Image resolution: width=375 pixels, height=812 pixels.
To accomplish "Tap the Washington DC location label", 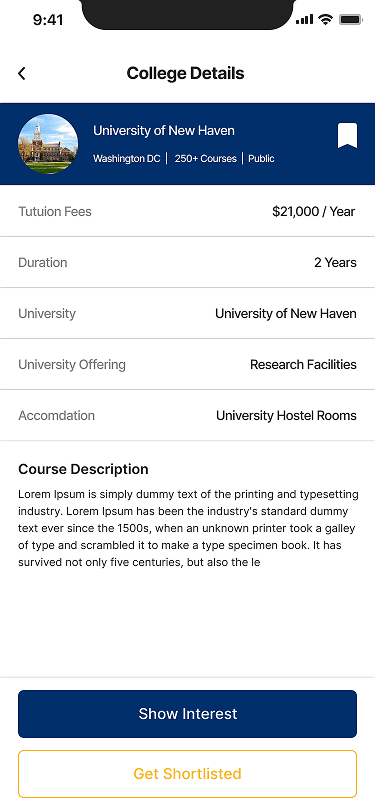I will coord(127,158).
